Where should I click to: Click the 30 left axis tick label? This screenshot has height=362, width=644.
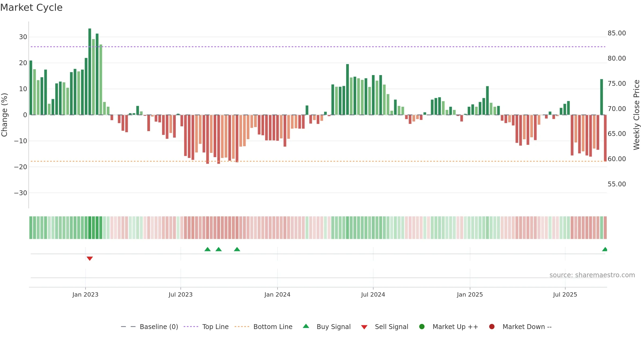[23, 37]
